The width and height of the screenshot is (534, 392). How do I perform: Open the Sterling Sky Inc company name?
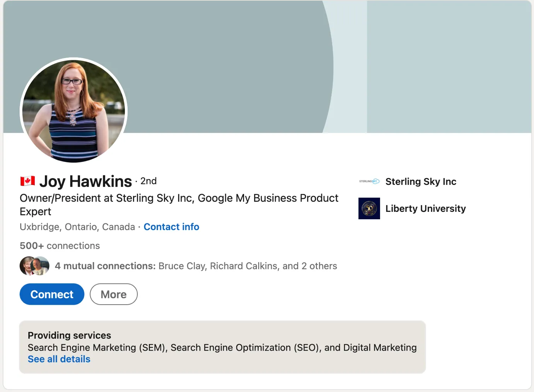[421, 181]
